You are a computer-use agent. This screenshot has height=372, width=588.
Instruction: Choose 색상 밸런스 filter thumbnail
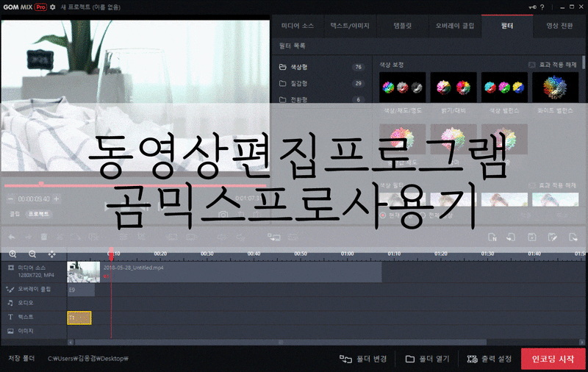pyautogui.click(x=504, y=87)
